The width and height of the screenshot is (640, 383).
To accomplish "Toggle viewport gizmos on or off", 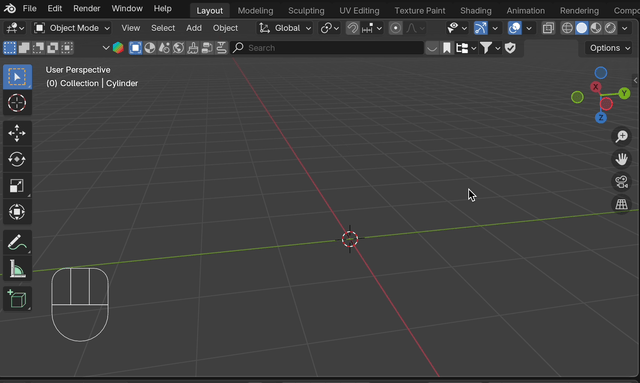I will pyautogui.click(x=481, y=28).
